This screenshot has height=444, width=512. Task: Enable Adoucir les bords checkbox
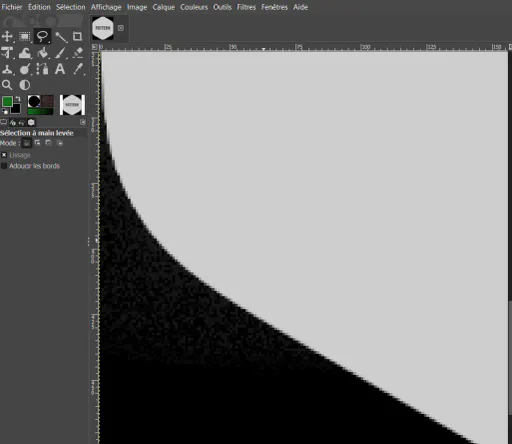coord(4,166)
